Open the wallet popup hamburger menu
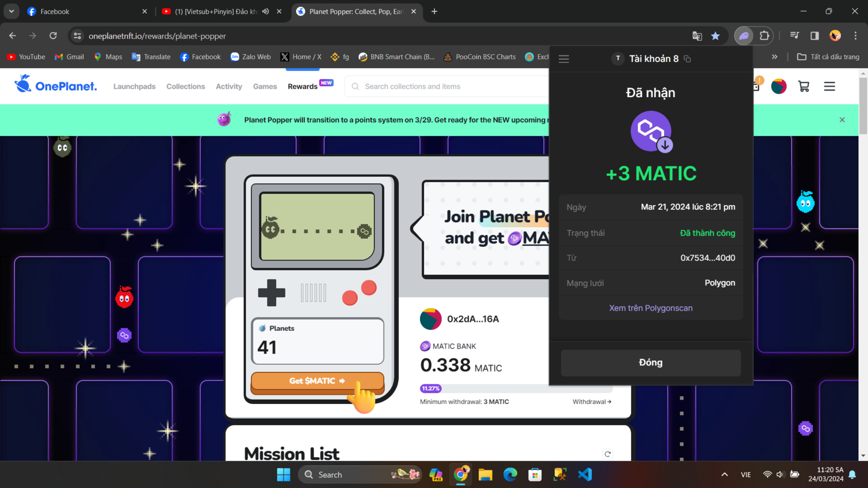This screenshot has width=868, height=488. pos(564,59)
